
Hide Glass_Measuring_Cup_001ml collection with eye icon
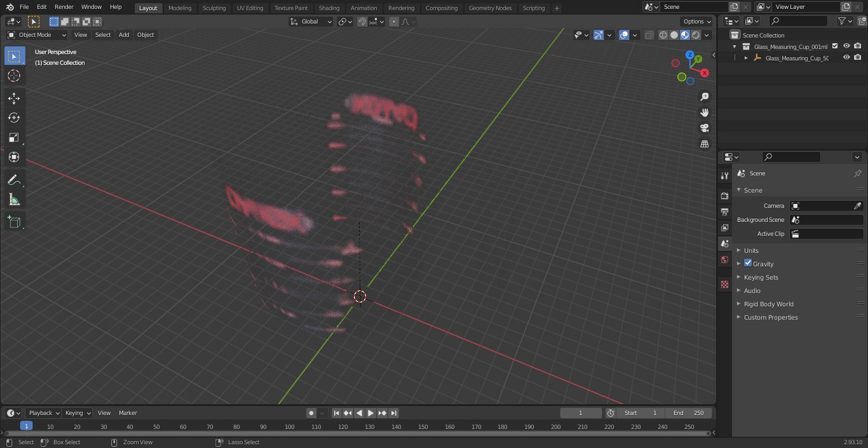tap(846, 46)
